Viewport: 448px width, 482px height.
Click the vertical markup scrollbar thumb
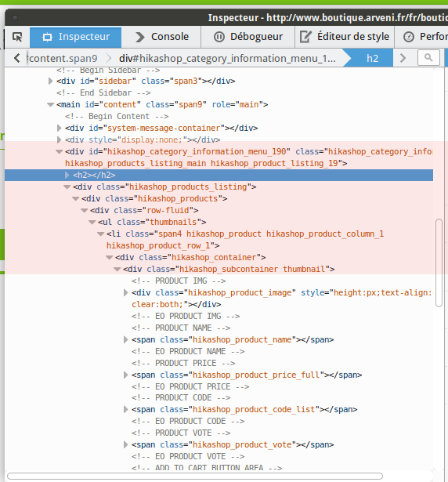click(x=439, y=263)
